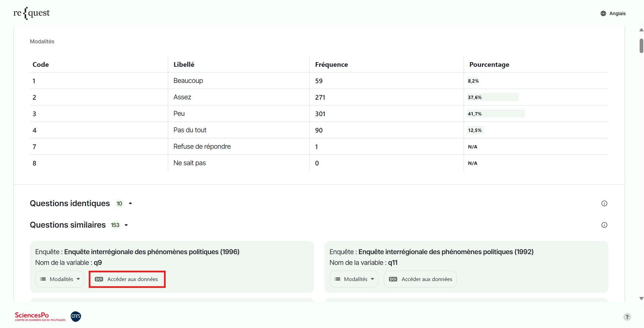Click the help question mark icon
Viewport: 644px width, 328px height.
point(627,317)
